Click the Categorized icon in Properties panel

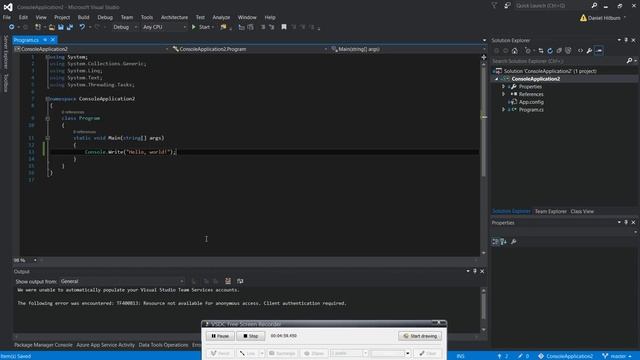pyautogui.click(x=495, y=242)
